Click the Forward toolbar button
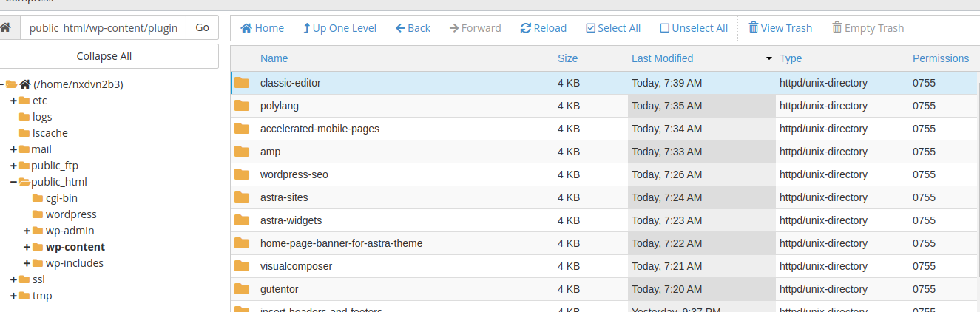This screenshot has width=980, height=312. (475, 28)
